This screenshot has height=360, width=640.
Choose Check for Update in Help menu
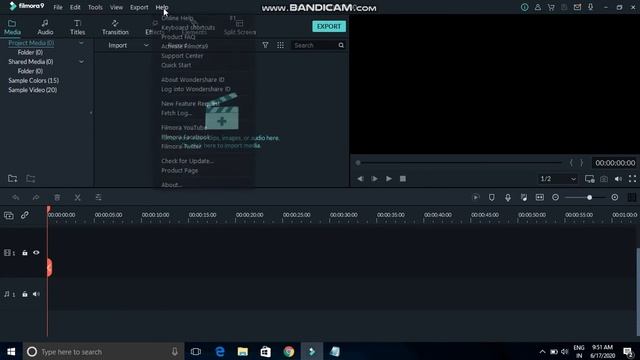(x=187, y=161)
